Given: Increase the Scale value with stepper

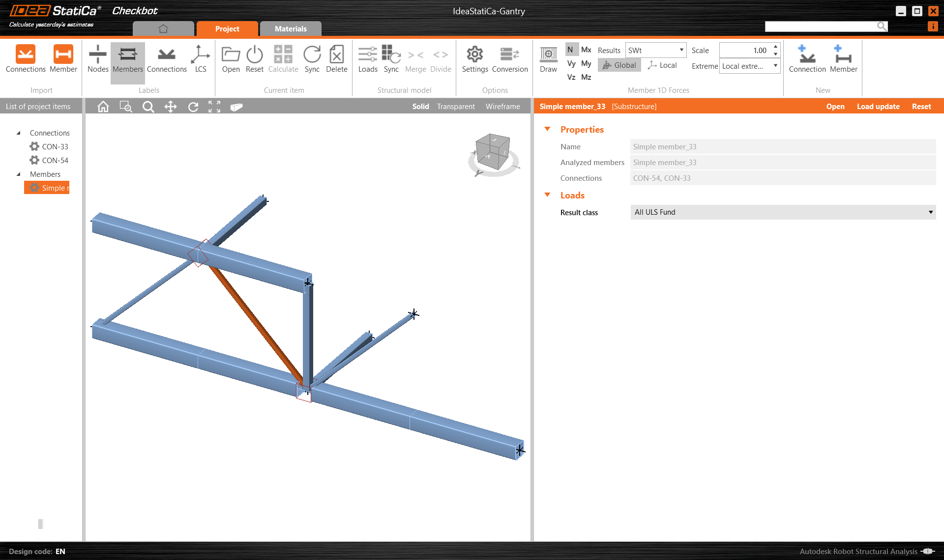Looking at the screenshot, I should [775, 47].
